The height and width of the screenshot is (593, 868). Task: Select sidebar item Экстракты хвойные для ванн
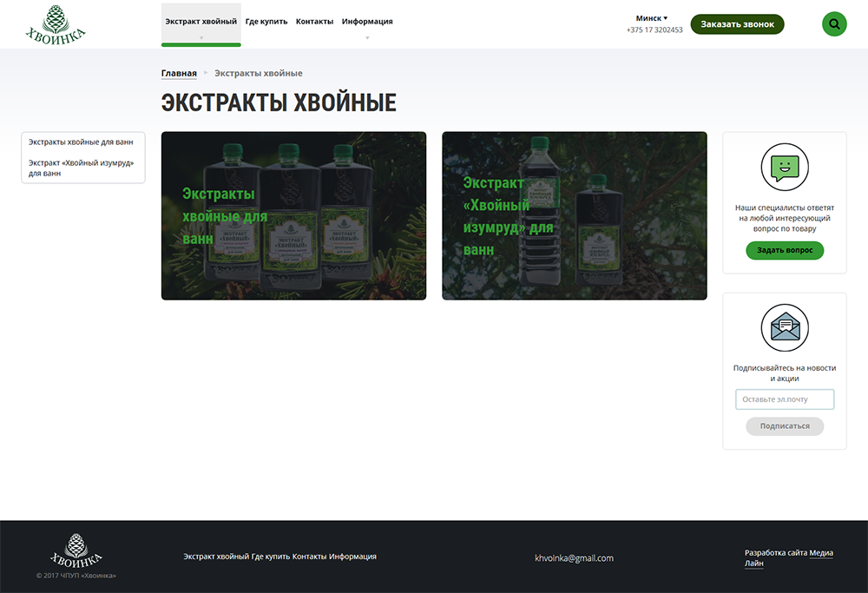(x=81, y=142)
